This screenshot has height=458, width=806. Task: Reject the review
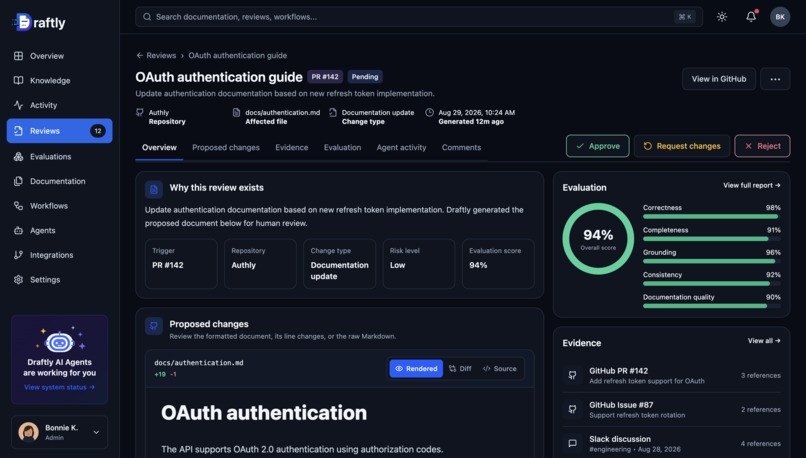pos(762,146)
